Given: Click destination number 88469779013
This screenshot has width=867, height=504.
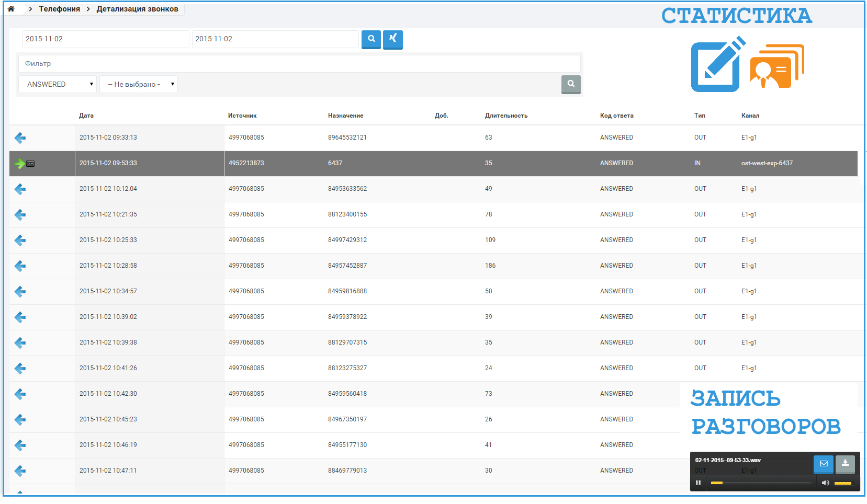Looking at the screenshot, I should click(347, 471).
